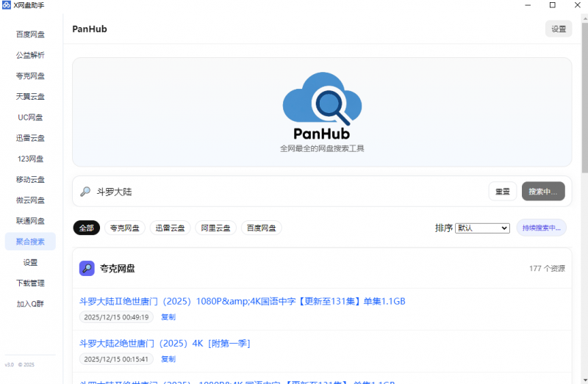Open UC网盘 in the sidebar

click(30, 117)
